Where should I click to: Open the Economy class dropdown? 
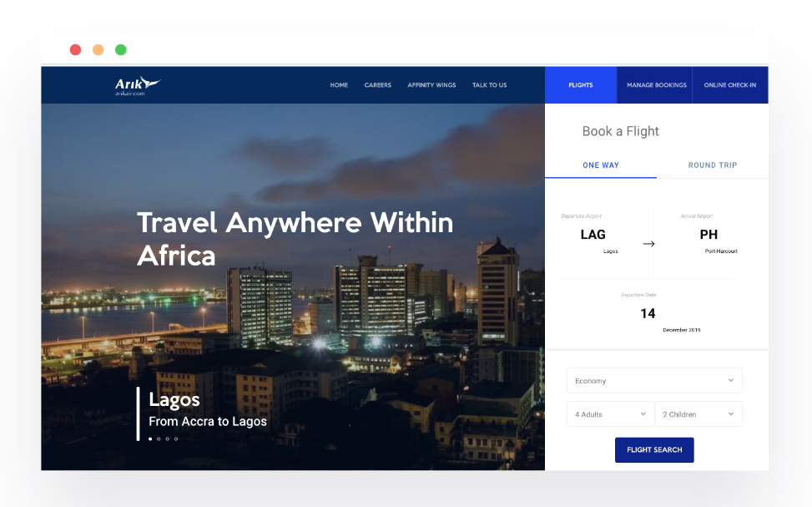coord(654,381)
